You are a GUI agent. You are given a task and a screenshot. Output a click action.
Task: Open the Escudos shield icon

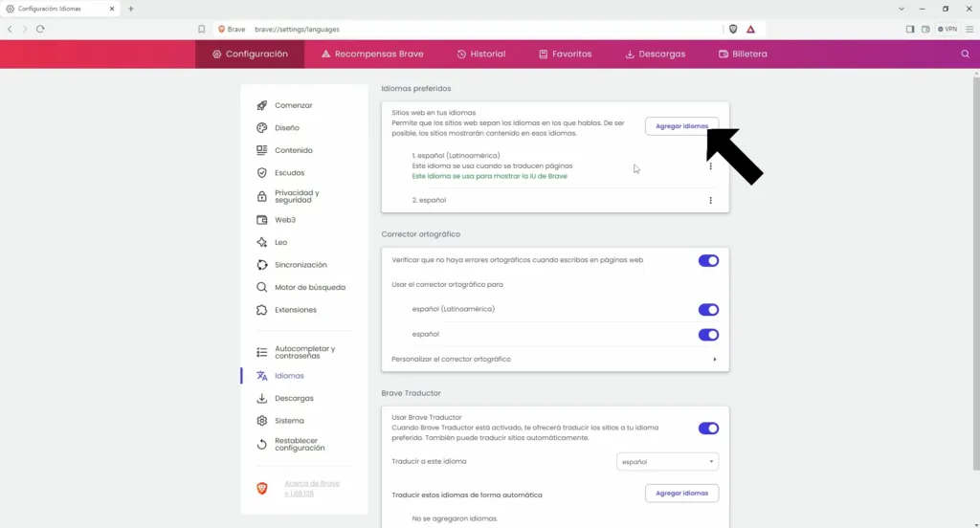pos(262,173)
